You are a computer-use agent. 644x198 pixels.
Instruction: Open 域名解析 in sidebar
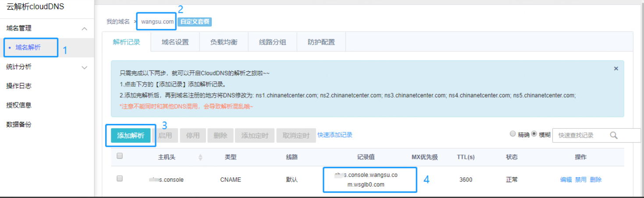28,47
